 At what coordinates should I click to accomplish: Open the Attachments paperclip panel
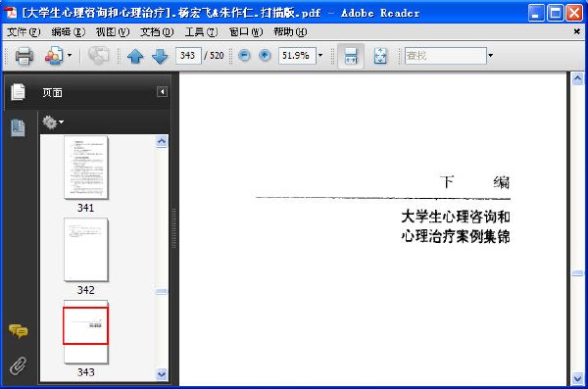[18, 366]
